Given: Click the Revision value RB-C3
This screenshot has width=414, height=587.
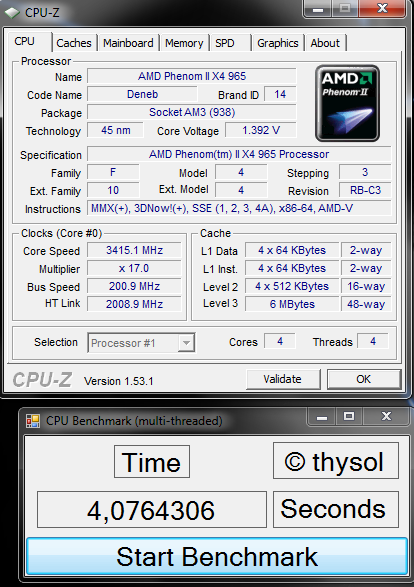Looking at the screenshot, I should point(365,190).
